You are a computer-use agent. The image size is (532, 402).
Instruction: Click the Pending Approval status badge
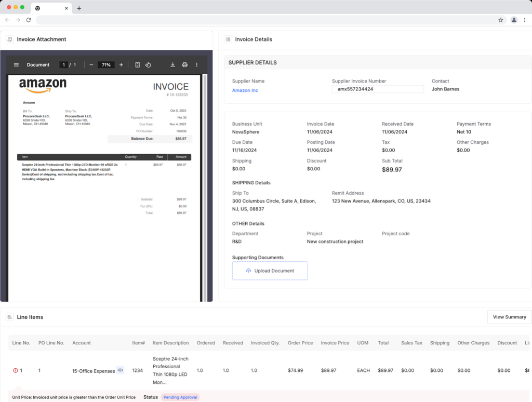pos(180,397)
